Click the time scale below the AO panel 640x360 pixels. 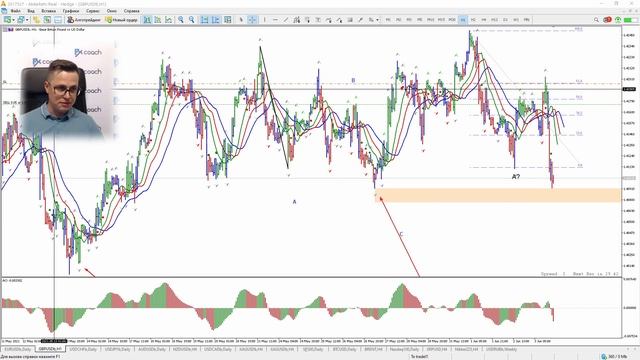coord(311,341)
